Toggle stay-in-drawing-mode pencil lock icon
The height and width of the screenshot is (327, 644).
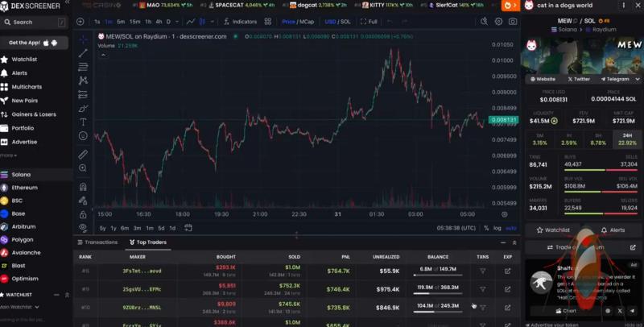tap(83, 201)
